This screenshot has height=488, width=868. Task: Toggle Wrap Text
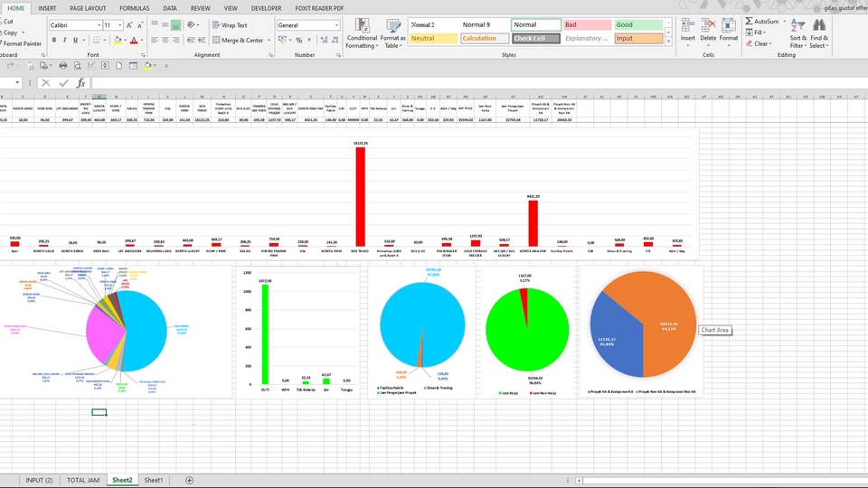[x=230, y=25]
